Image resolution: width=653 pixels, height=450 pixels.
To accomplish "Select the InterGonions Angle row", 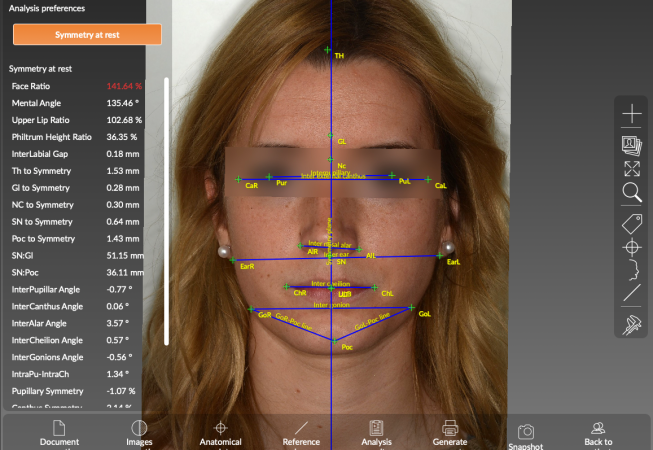I will click(x=77, y=357).
